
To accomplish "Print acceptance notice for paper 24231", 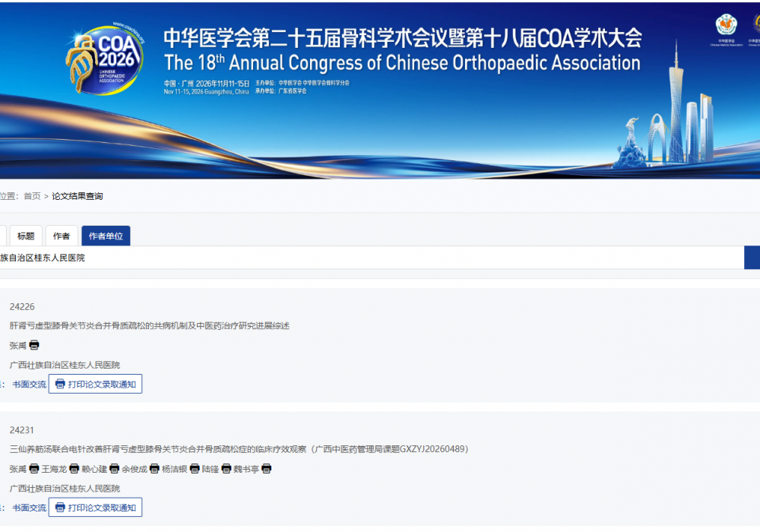I will (x=96, y=507).
